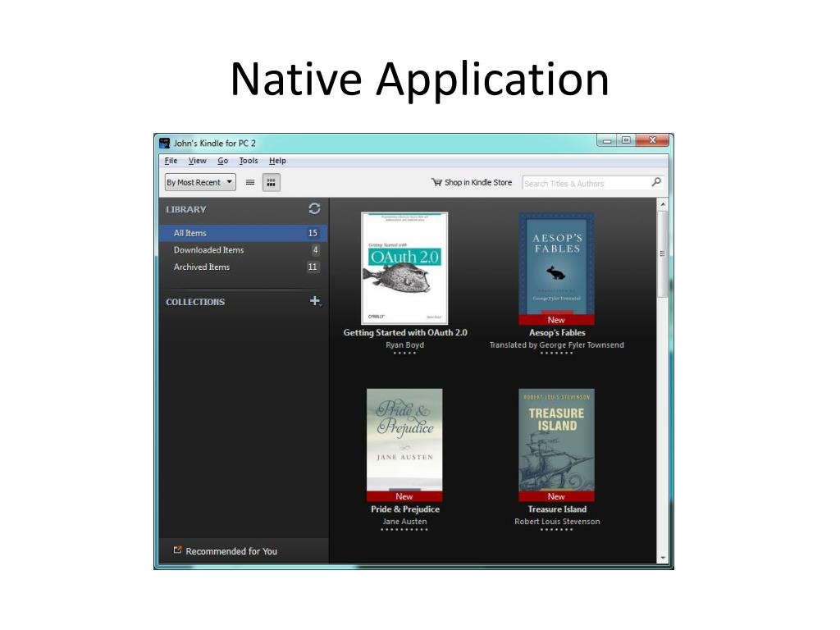The width and height of the screenshot is (840, 630).
Task: Select Downloaded Items in library
Action: click(243, 250)
